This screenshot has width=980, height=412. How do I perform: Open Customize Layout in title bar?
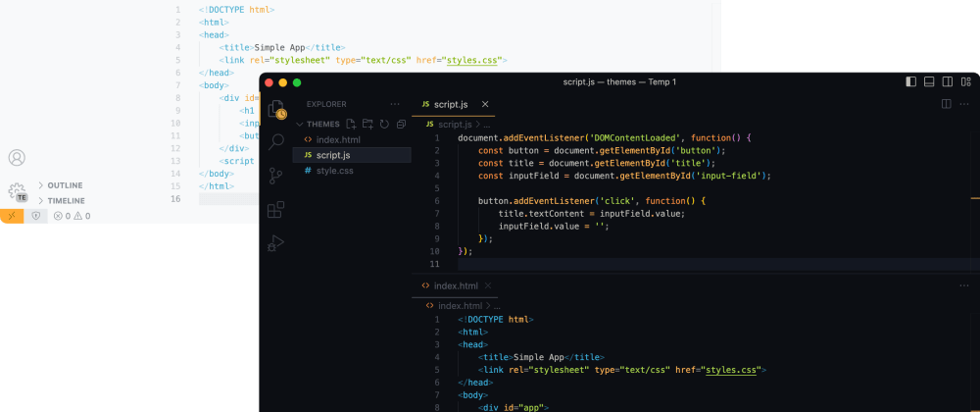pos(966,81)
